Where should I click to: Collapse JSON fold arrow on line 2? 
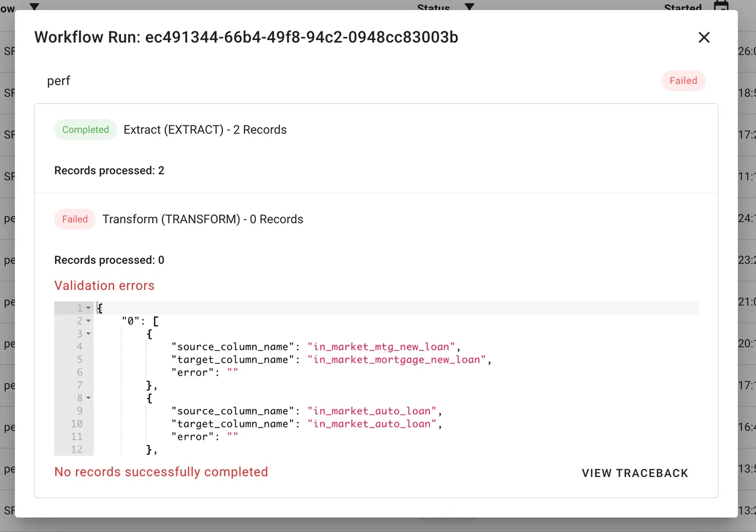pyautogui.click(x=89, y=321)
